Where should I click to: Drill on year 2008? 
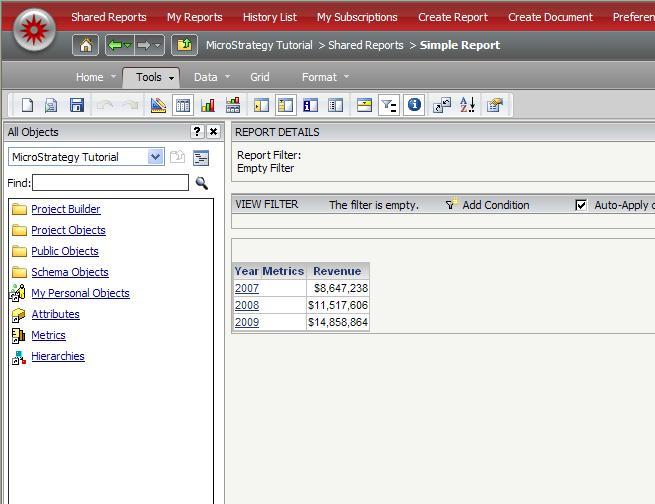pyautogui.click(x=247, y=305)
